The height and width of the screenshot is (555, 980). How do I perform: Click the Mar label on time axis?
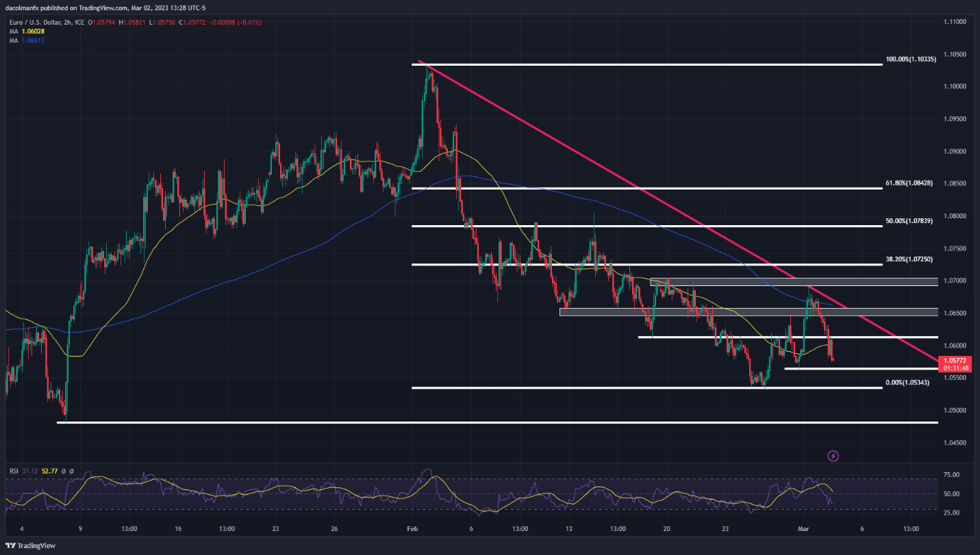[803, 529]
